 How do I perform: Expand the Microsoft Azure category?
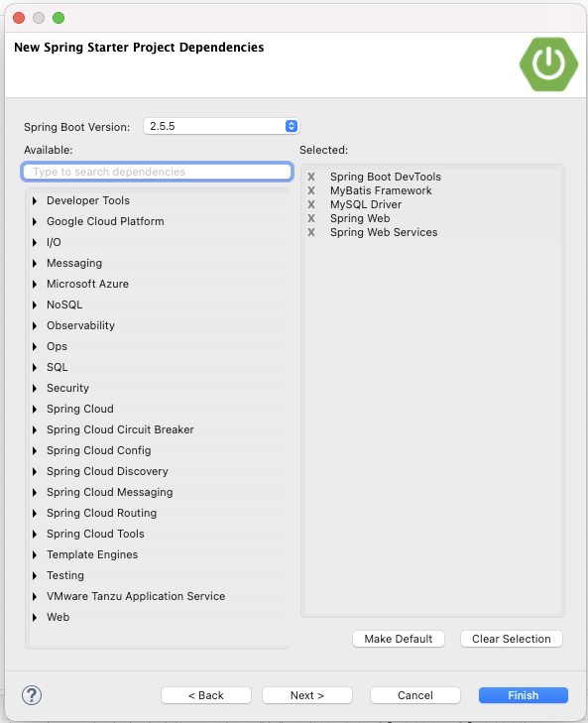click(x=35, y=284)
